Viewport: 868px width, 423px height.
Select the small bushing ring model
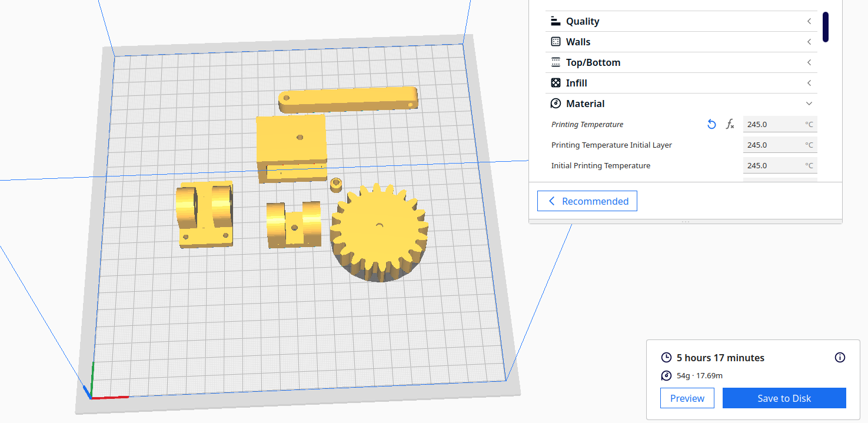coord(337,185)
